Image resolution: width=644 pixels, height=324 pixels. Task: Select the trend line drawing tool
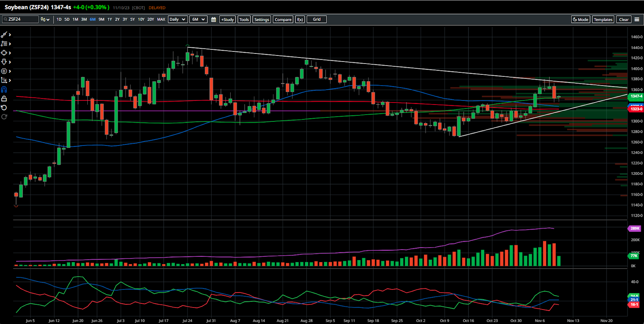coord(4,35)
